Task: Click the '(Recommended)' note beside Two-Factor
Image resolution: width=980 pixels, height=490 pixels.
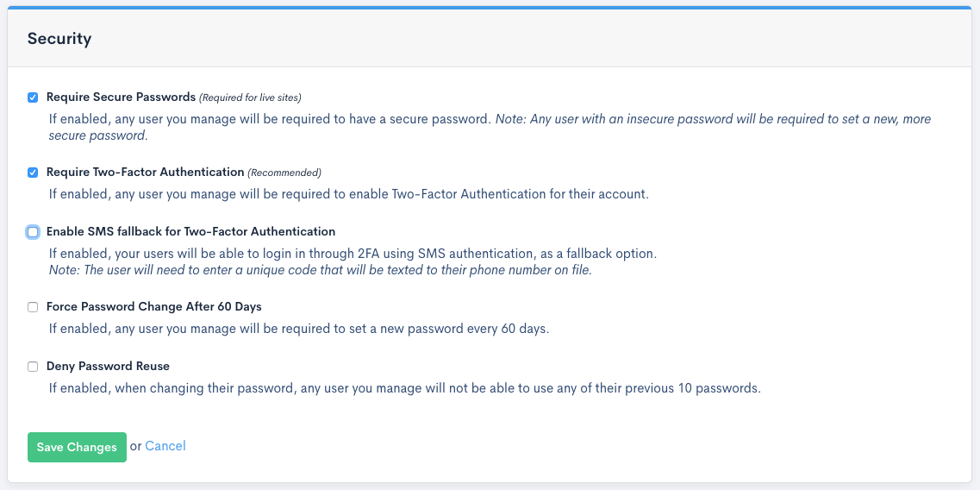Action: (x=284, y=173)
